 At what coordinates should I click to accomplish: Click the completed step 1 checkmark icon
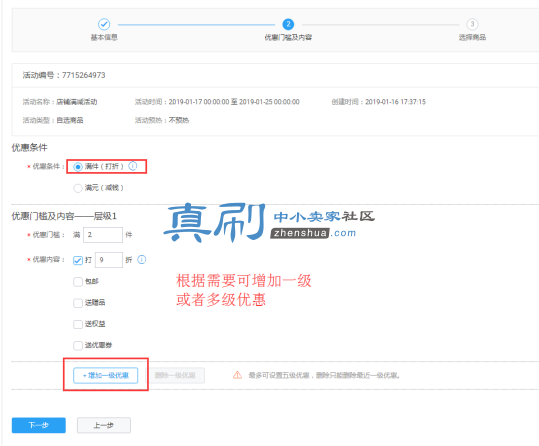tap(104, 24)
